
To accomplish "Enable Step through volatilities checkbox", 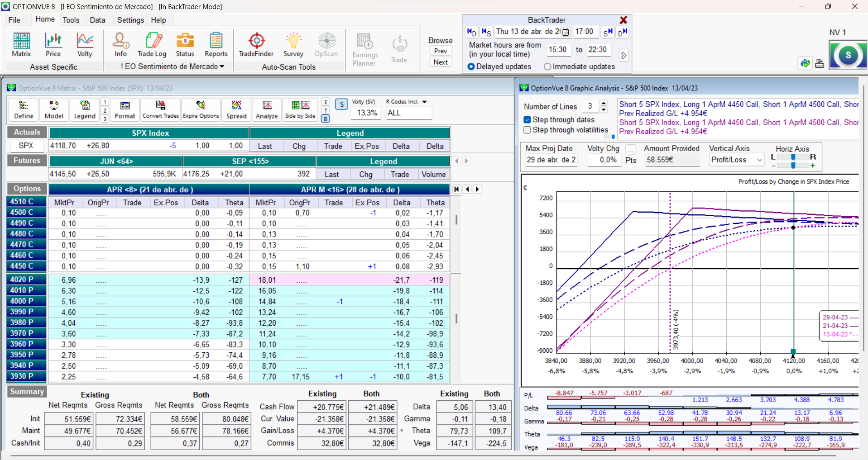I will (x=528, y=130).
